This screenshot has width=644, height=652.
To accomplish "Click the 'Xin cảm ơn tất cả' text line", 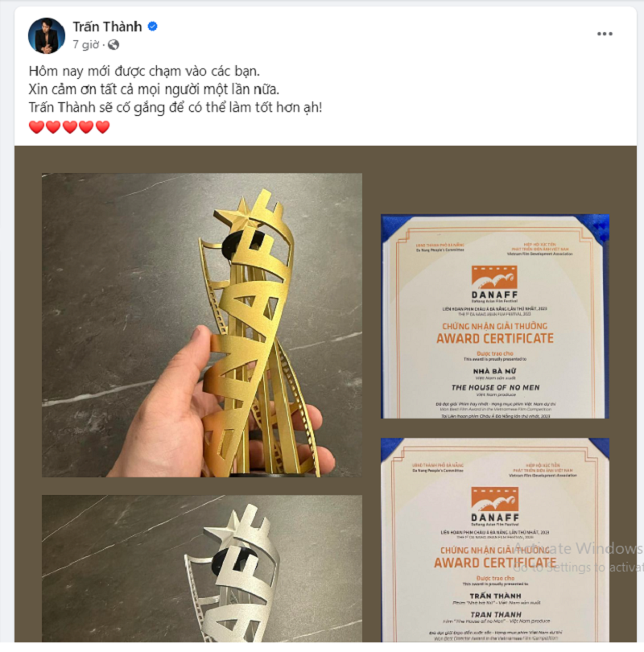I will click(154, 89).
